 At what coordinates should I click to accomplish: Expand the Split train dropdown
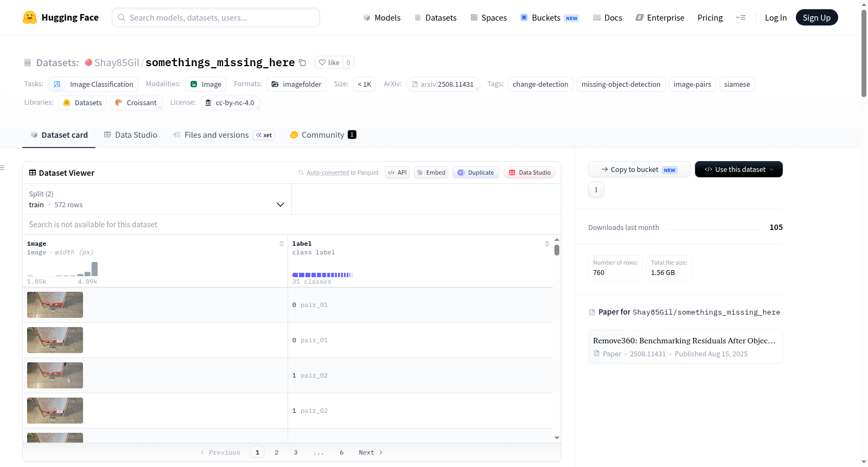pyautogui.click(x=157, y=199)
